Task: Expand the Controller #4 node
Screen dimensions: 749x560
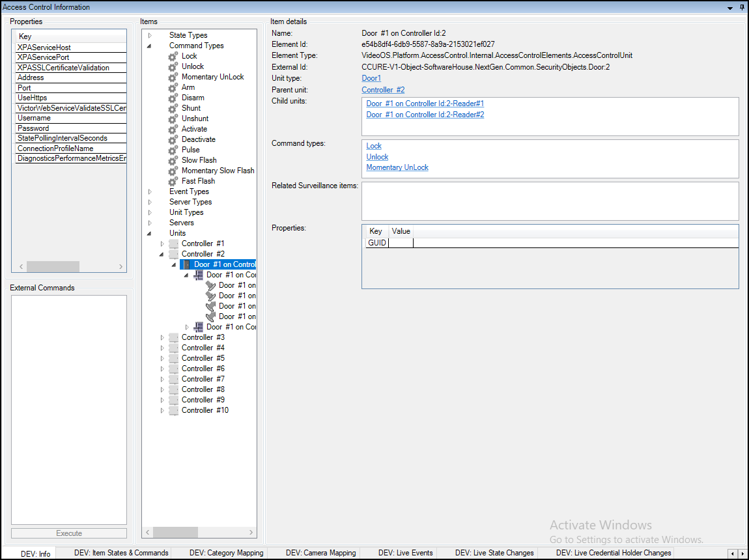Action: [162, 348]
